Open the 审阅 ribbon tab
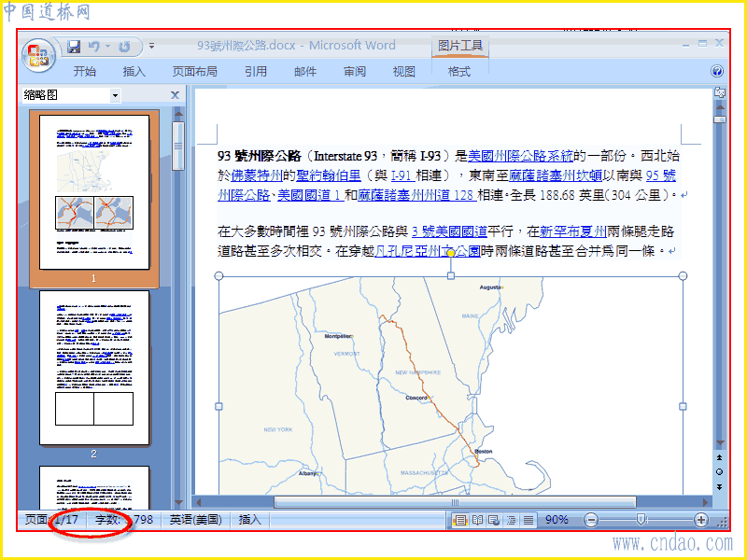This screenshot has height=560, width=747. click(x=355, y=72)
